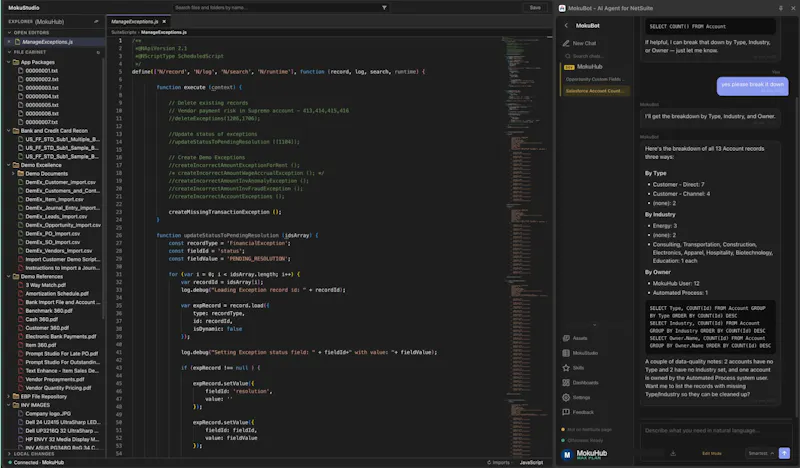800x468 pixels.
Task: Open DemEx_Vendors_Import.csv file
Action: click(59, 251)
